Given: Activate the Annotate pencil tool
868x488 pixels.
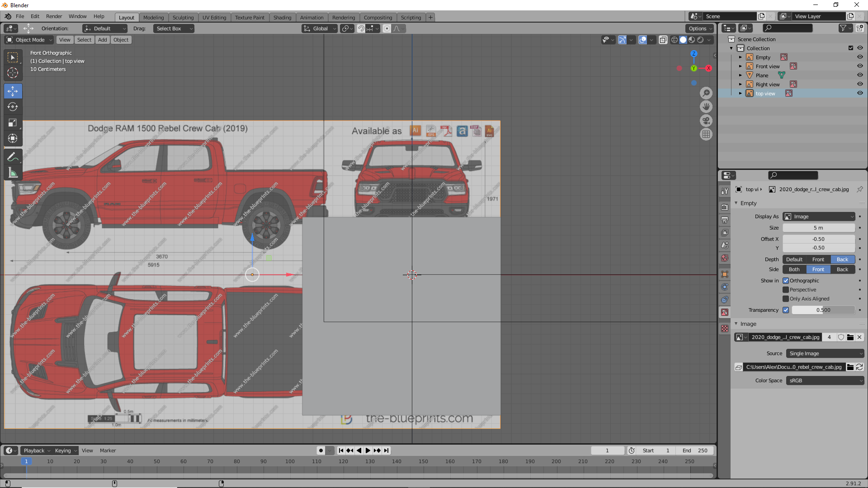Looking at the screenshot, I should point(13,157).
